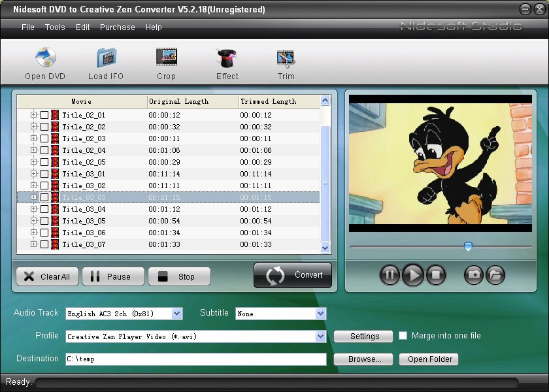Expand the Title_03_03 tree node
This screenshot has width=549, height=392.
(x=33, y=197)
